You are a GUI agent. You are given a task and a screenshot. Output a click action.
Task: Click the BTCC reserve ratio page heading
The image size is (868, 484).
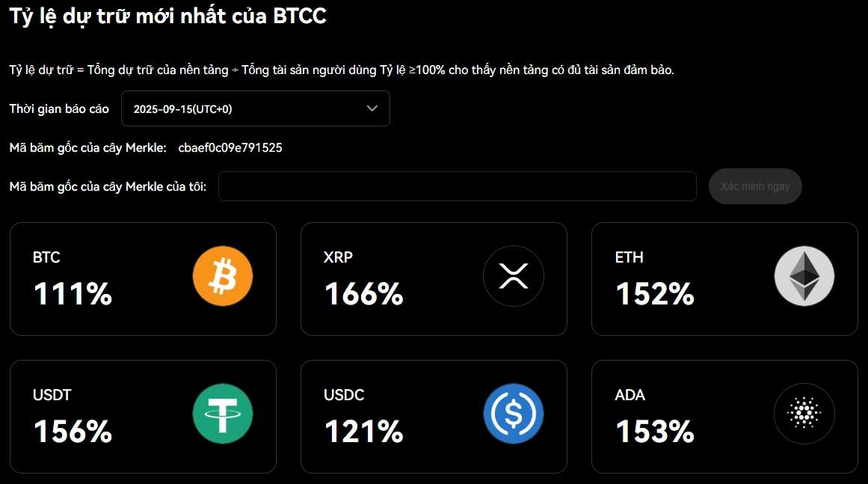pyautogui.click(x=167, y=16)
